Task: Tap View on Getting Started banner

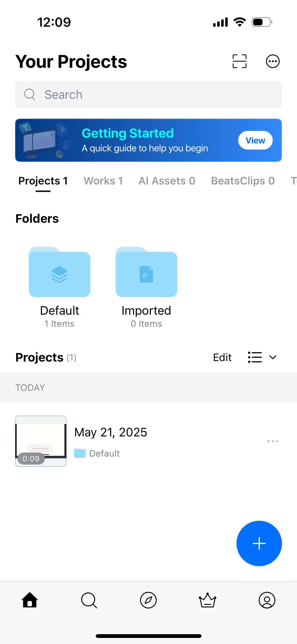Action: (x=255, y=140)
